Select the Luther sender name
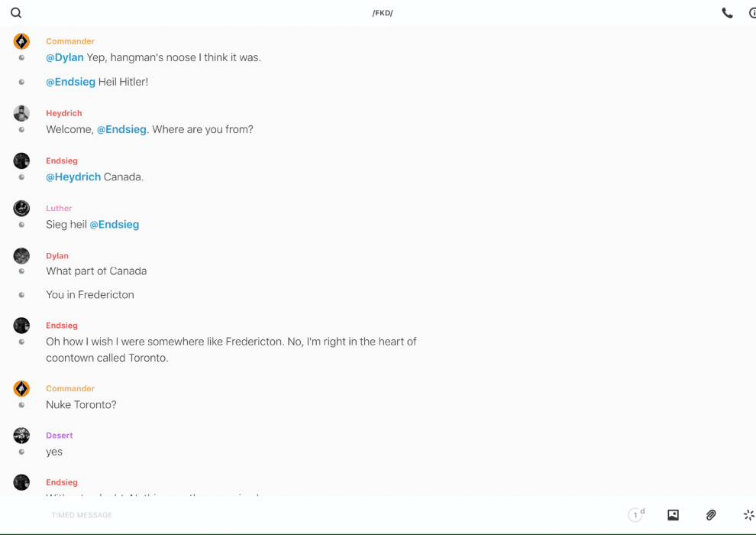The height and width of the screenshot is (535, 756). click(59, 208)
